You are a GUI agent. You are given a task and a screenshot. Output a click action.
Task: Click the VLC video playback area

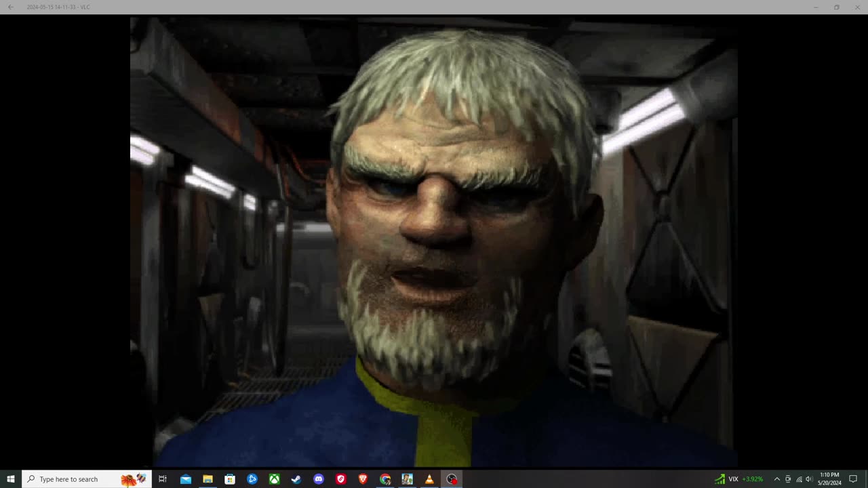click(x=434, y=242)
